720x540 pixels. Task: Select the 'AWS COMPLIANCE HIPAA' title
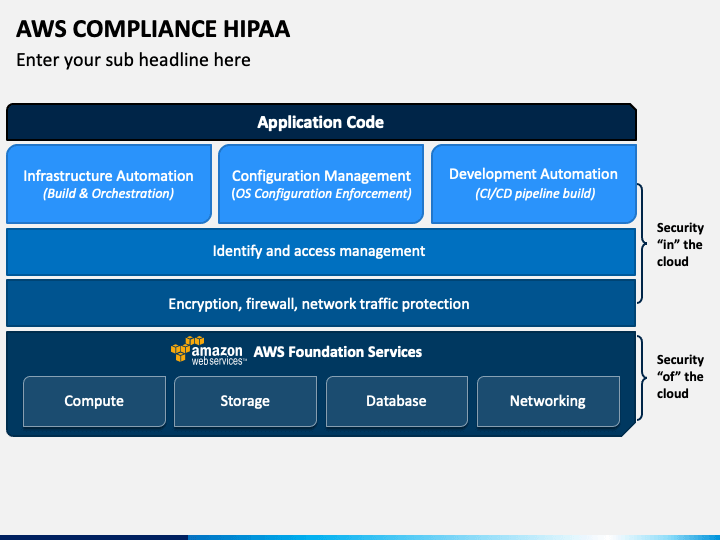click(x=153, y=29)
